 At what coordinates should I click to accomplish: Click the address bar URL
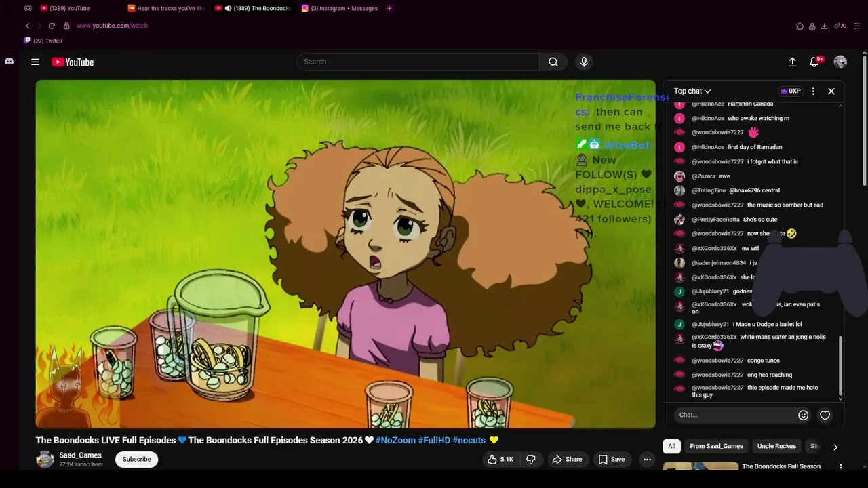(x=112, y=26)
